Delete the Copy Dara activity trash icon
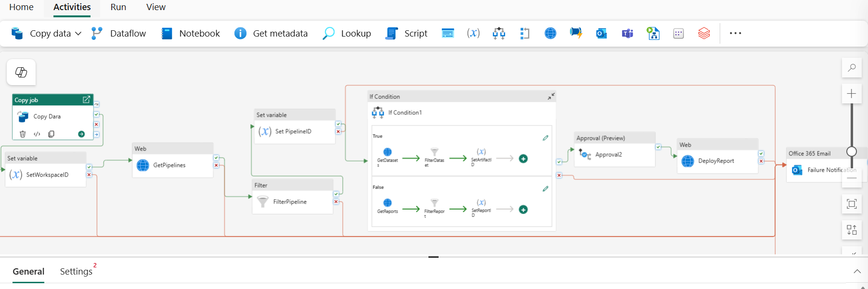The height and width of the screenshot is (289, 868). click(x=23, y=134)
